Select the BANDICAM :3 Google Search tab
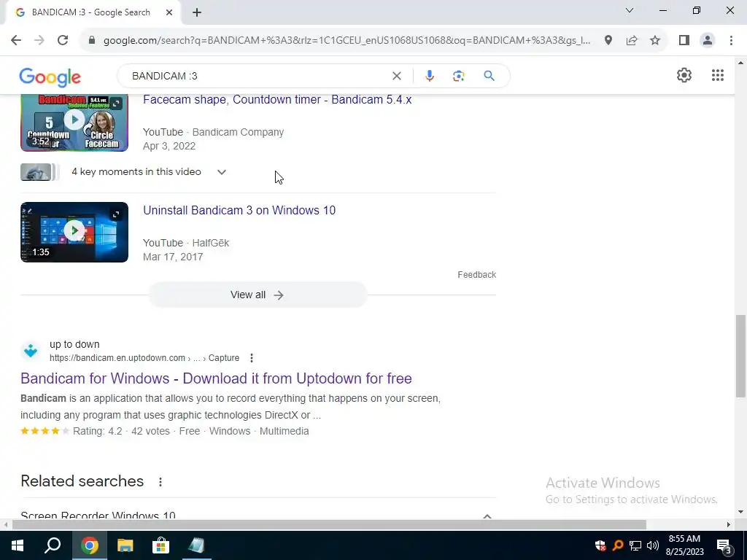The width and height of the screenshot is (747, 560). (x=91, y=13)
